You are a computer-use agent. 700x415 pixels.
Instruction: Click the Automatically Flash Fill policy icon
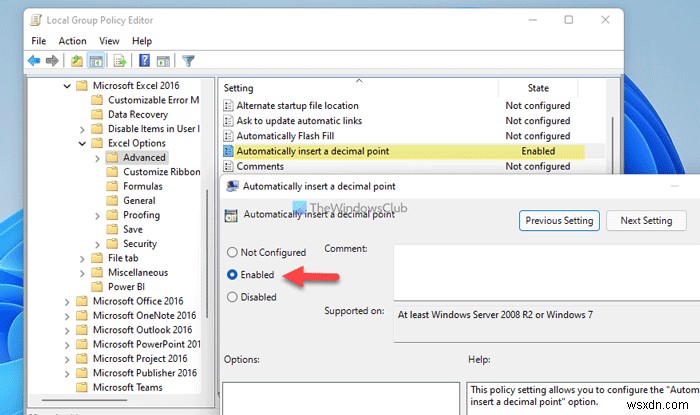click(x=228, y=136)
